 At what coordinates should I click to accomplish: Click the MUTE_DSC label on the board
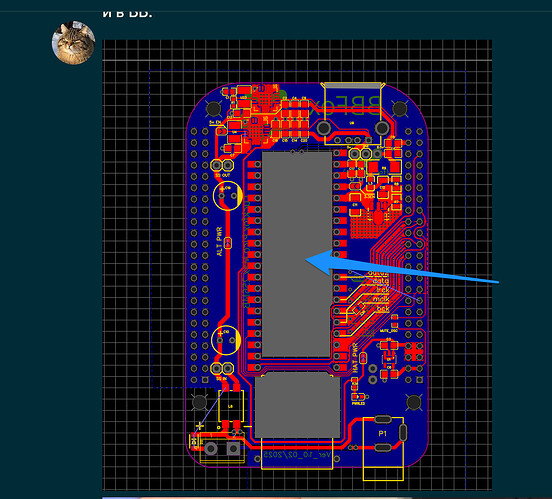(389, 331)
